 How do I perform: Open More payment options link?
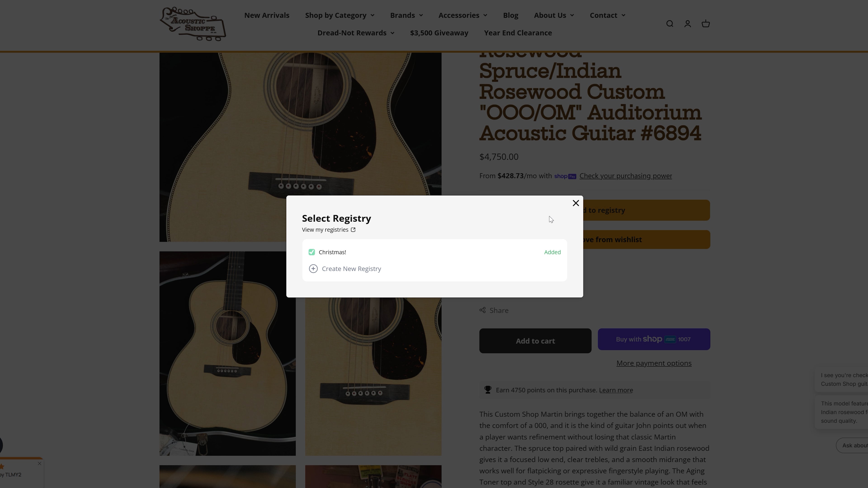point(654,363)
